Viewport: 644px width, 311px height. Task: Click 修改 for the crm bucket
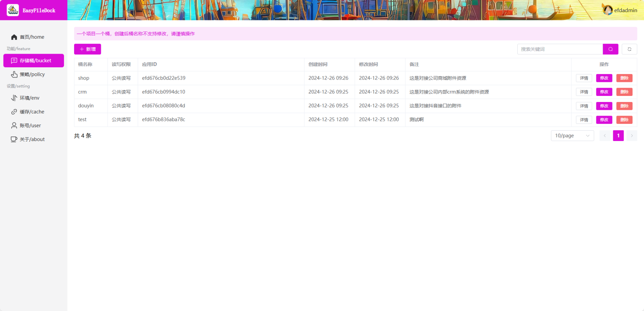pyautogui.click(x=604, y=92)
